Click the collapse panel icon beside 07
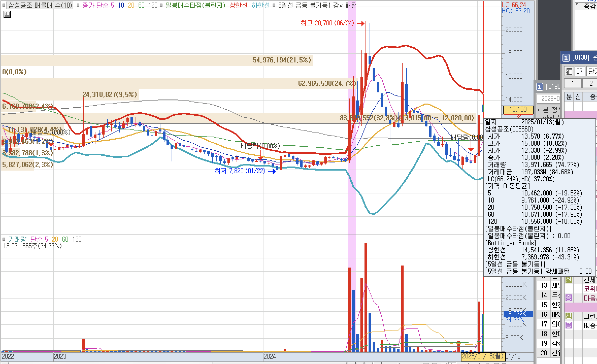The image size is (597, 364). [x=569, y=71]
